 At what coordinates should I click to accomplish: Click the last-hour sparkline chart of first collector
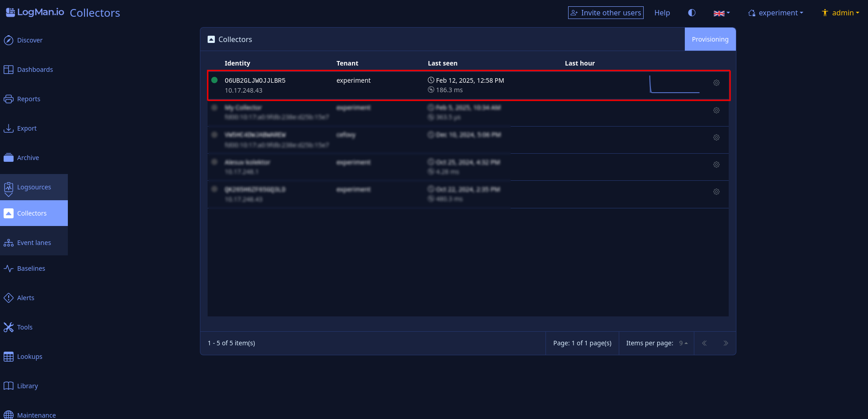(674, 85)
